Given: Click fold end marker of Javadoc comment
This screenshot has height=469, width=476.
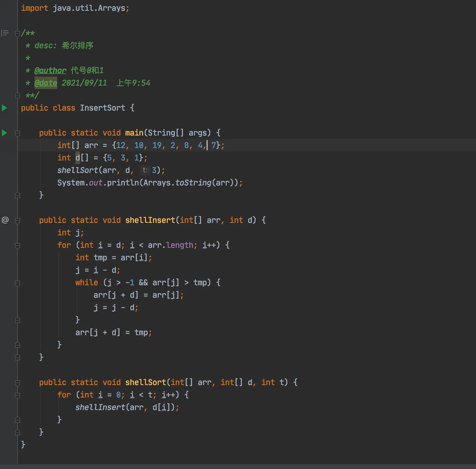Looking at the screenshot, I should click(17, 95).
